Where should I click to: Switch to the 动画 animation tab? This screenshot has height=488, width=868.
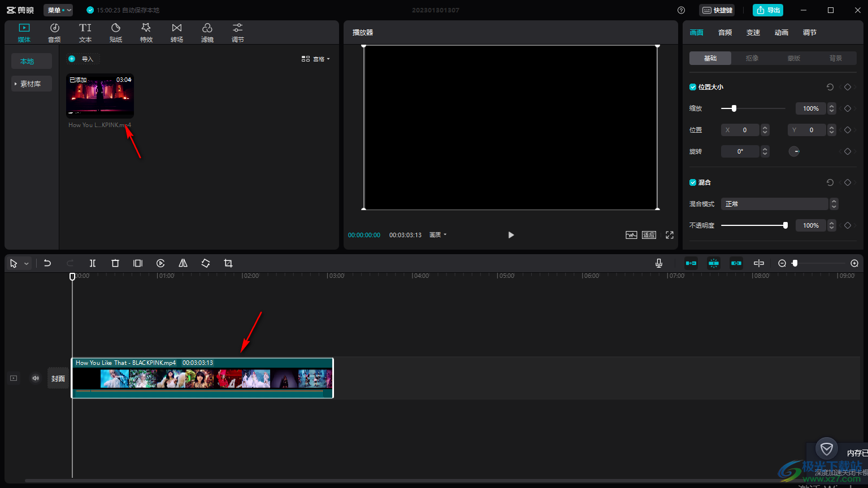click(x=782, y=33)
